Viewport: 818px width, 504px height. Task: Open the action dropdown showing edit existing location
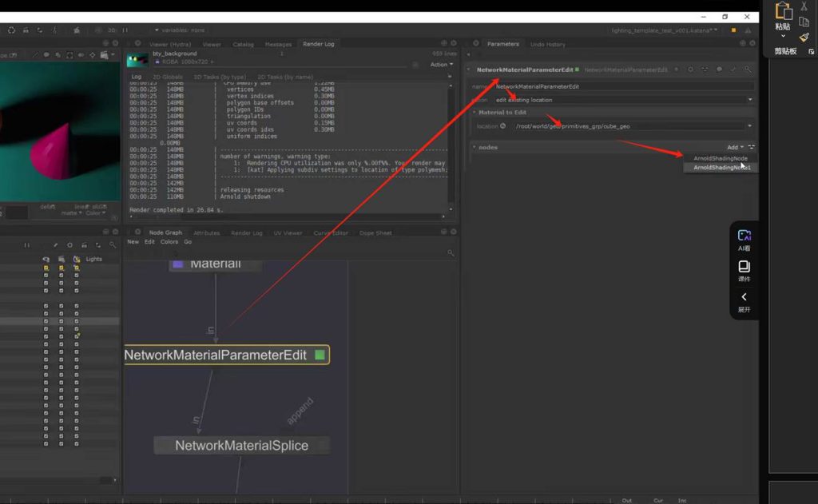(623, 100)
